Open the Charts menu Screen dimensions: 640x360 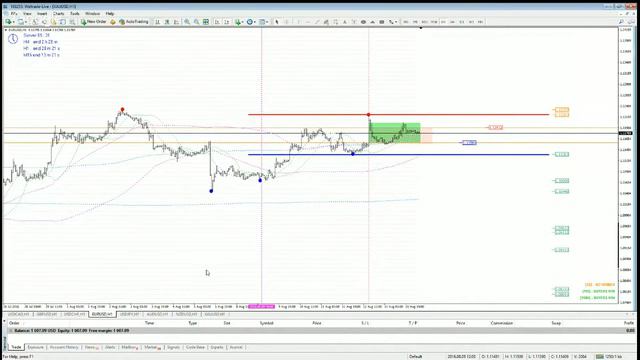tap(58, 13)
